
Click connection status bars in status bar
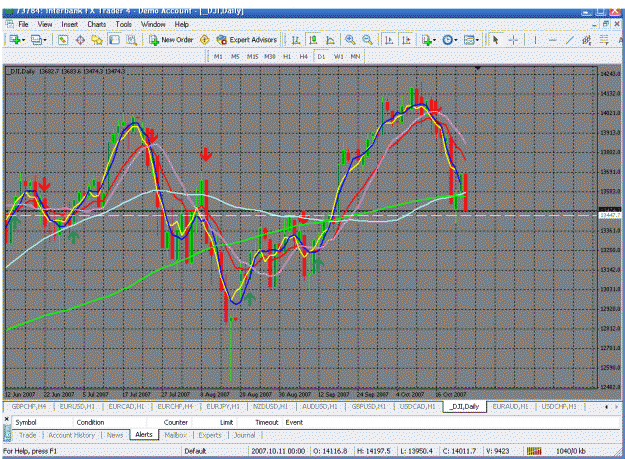tap(534, 451)
